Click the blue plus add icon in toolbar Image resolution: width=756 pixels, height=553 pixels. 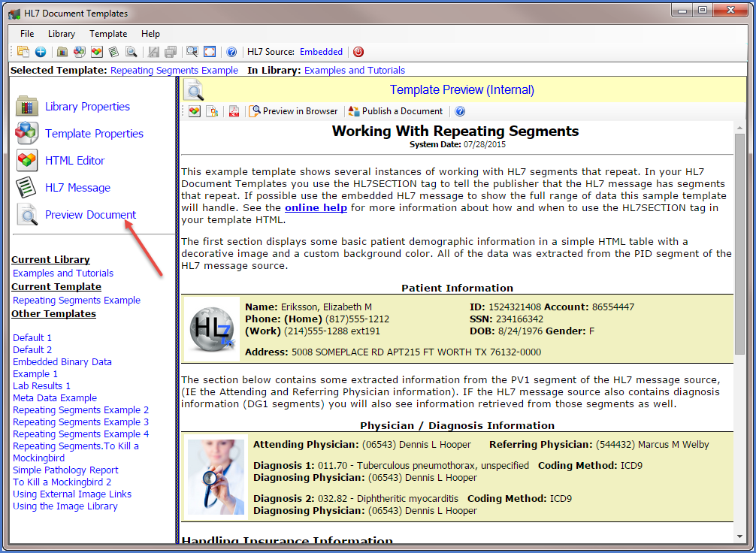41,52
